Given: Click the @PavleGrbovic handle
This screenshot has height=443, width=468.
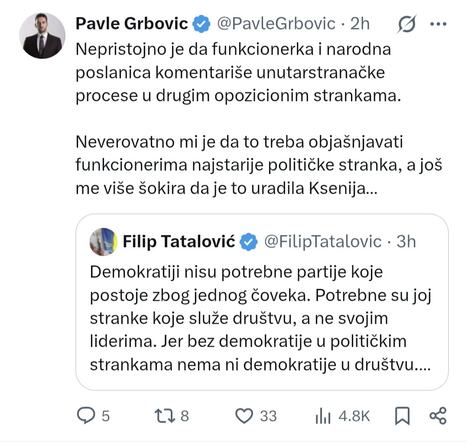Looking at the screenshot, I should click(x=276, y=24).
